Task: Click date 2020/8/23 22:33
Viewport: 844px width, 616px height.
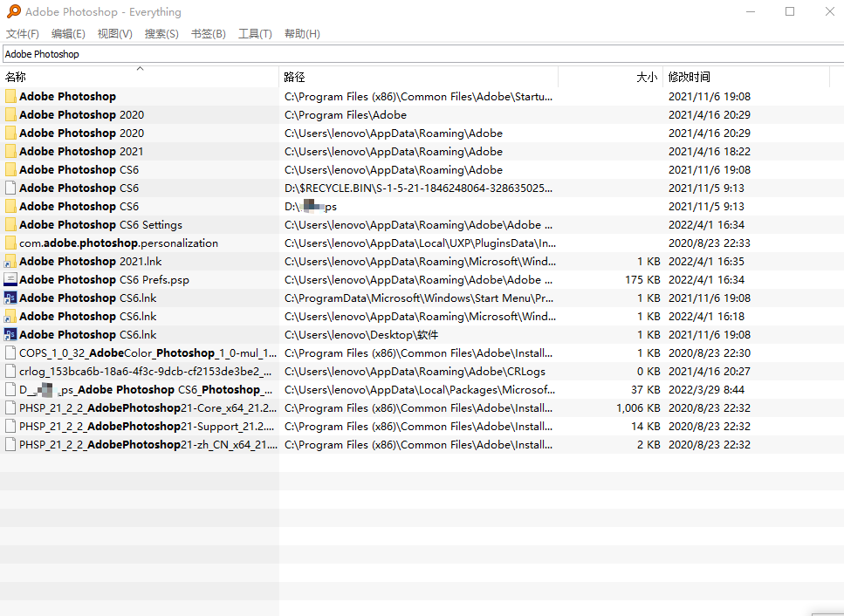Action: tap(710, 243)
